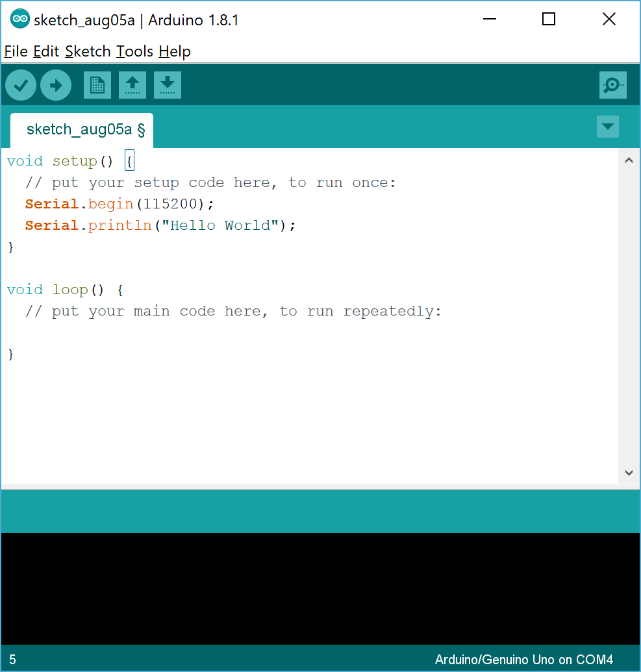Minimize the Arduino window
This screenshot has height=672, width=641.
click(x=490, y=19)
